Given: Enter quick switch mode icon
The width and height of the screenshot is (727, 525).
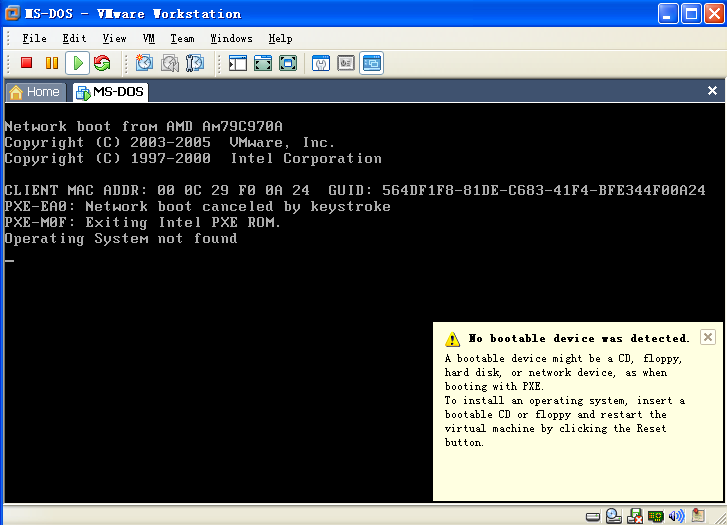Looking at the screenshot, I should pos(288,63).
